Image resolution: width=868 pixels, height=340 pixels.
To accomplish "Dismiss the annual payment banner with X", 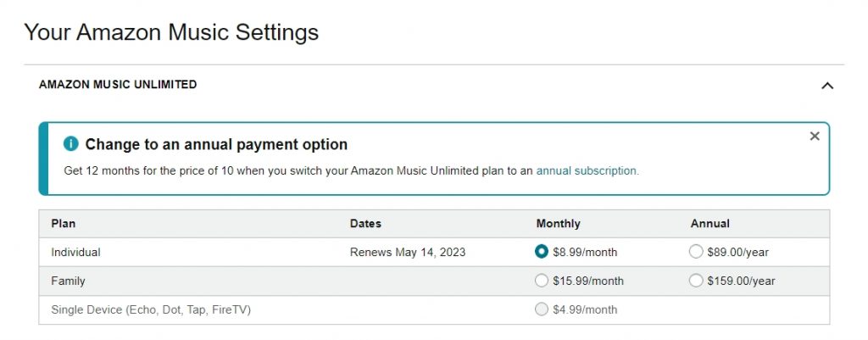I will (x=815, y=137).
